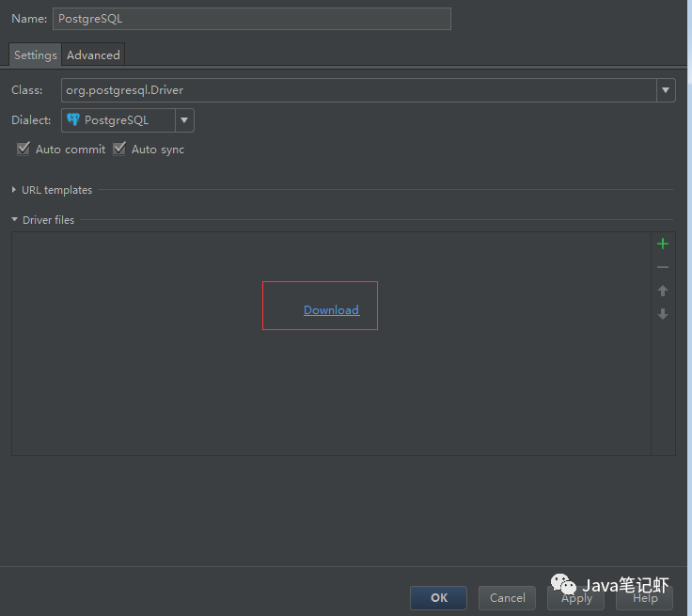The image size is (692, 616).
Task: Click the Apply button
Action: click(x=576, y=598)
